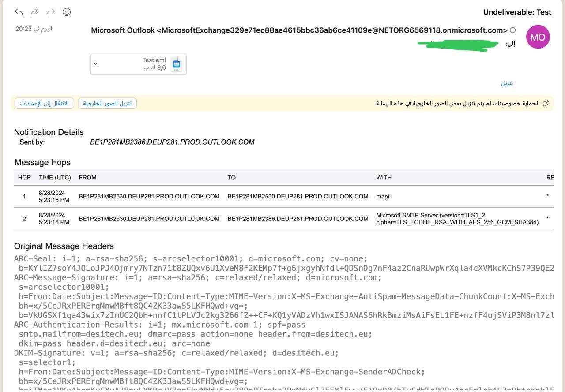Click the Message Hops heading

(42, 162)
